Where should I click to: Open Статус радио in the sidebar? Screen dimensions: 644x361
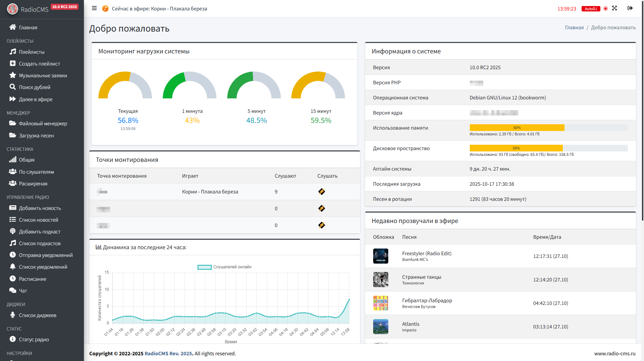34,340
